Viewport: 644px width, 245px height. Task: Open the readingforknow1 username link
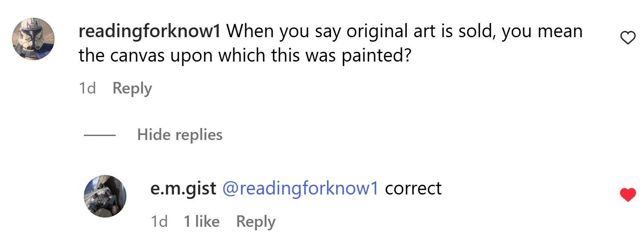click(149, 31)
